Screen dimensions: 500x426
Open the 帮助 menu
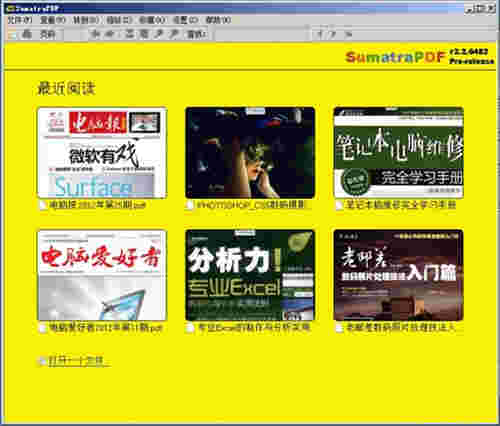pyautogui.click(x=218, y=20)
